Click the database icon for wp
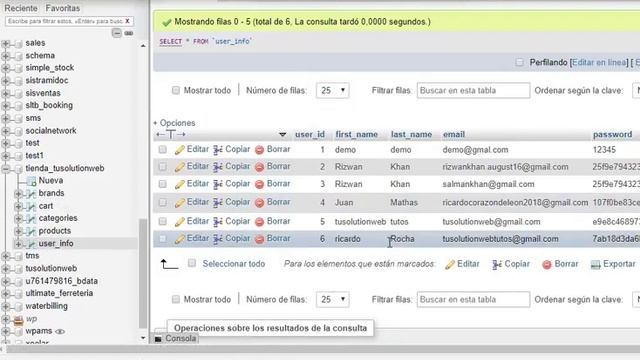 (x=18, y=320)
